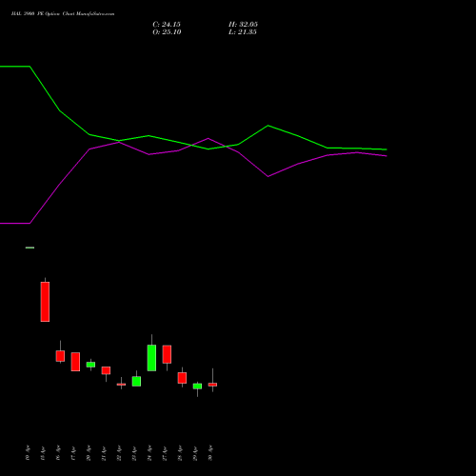Click the thin red candle above 30 Apr
Screen dimensions: 476x476
pos(212,385)
